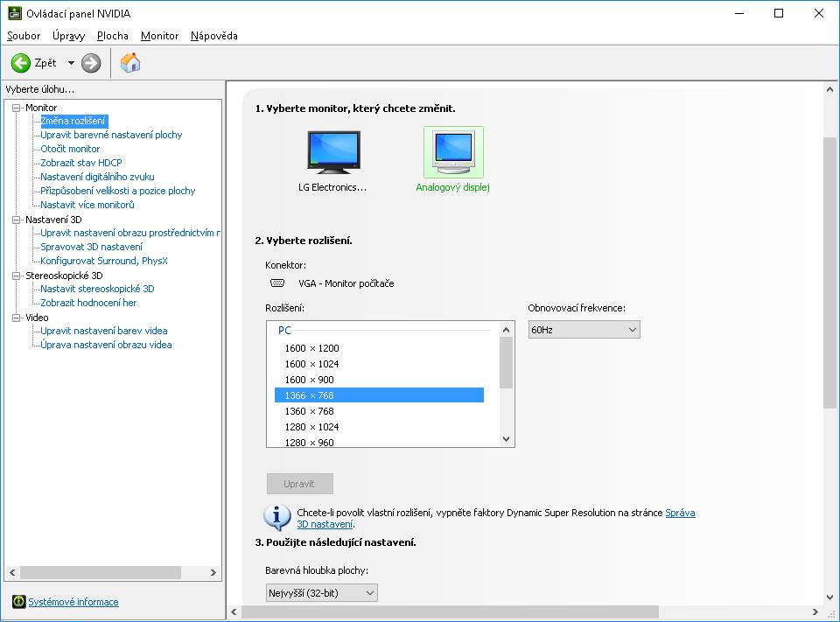840x622 pixels.
Task: Click the info icon beside Dynamic Super Resolution note
Action: tap(277, 517)
